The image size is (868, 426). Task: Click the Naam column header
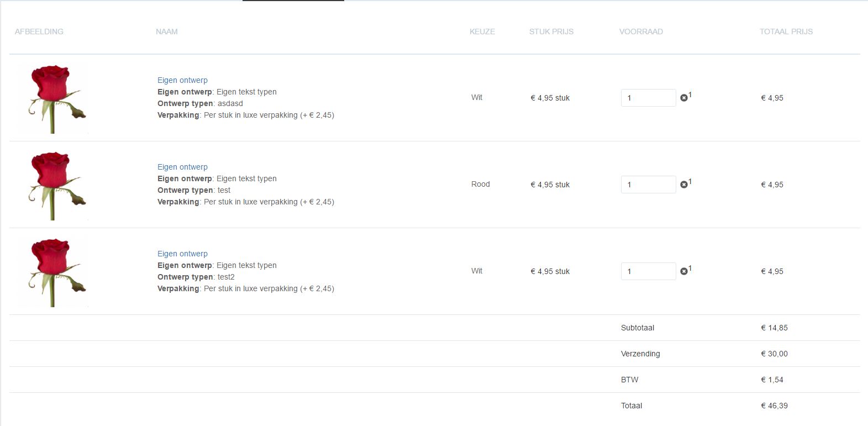(x=167, y=31)
